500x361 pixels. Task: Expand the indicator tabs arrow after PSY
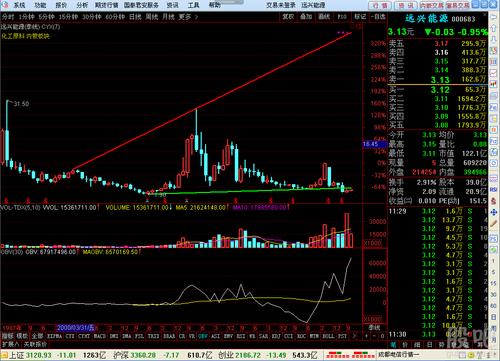[354, 336]
